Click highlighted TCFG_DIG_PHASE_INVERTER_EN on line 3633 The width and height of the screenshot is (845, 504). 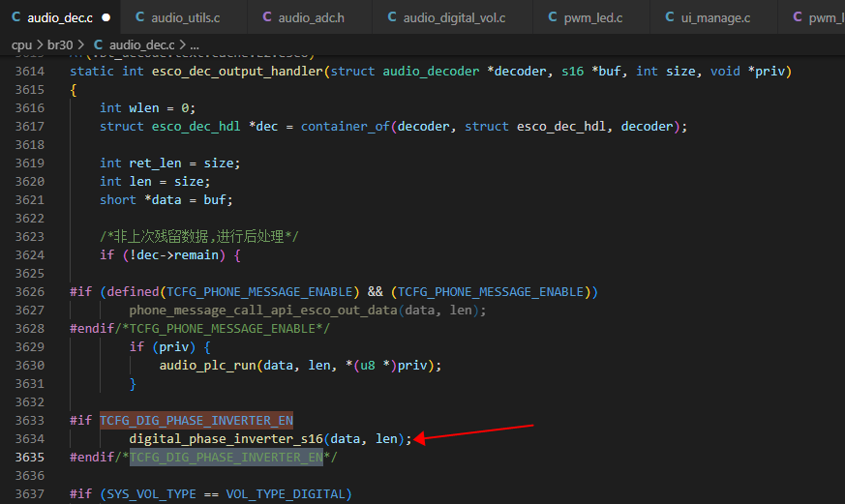click(196, 420)
